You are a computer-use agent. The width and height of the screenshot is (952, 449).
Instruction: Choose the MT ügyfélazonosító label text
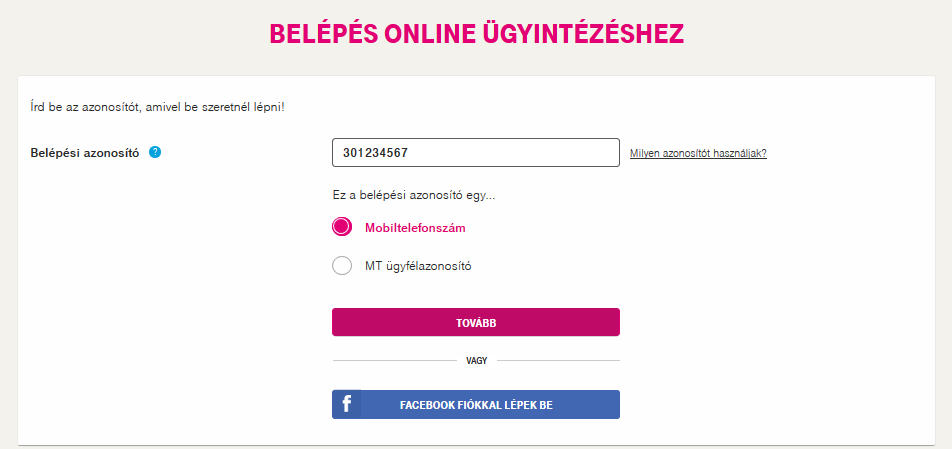(x=418, y=266)
